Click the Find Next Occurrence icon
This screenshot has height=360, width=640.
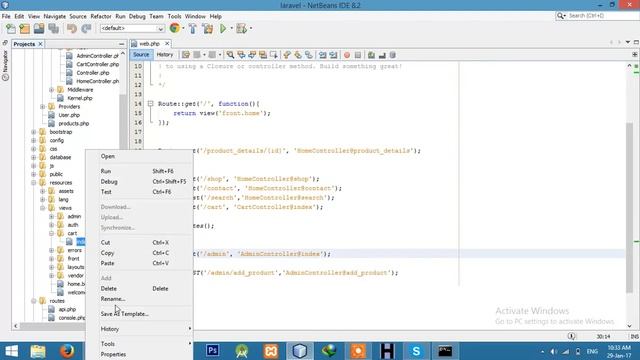coord(252,55)
